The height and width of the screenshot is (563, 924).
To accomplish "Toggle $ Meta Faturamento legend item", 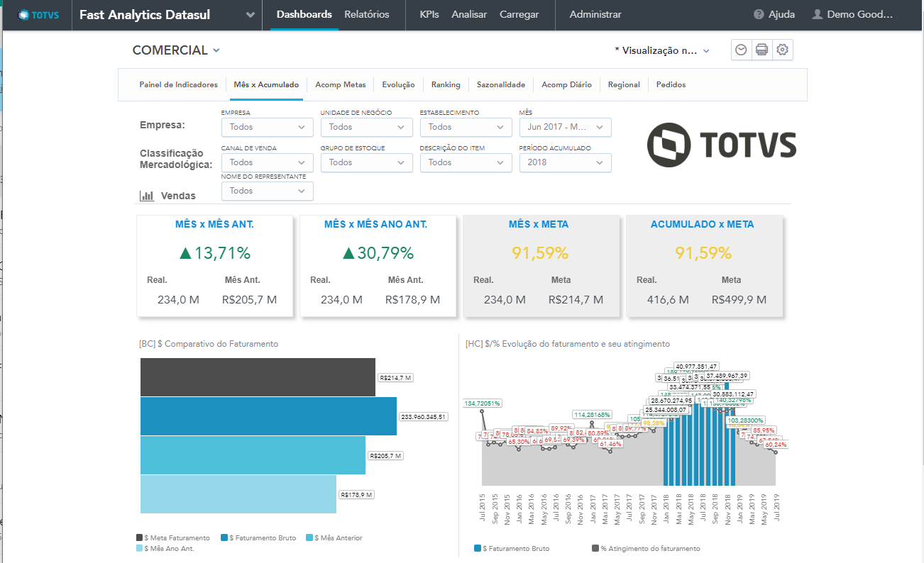I will tap(173, 538).
